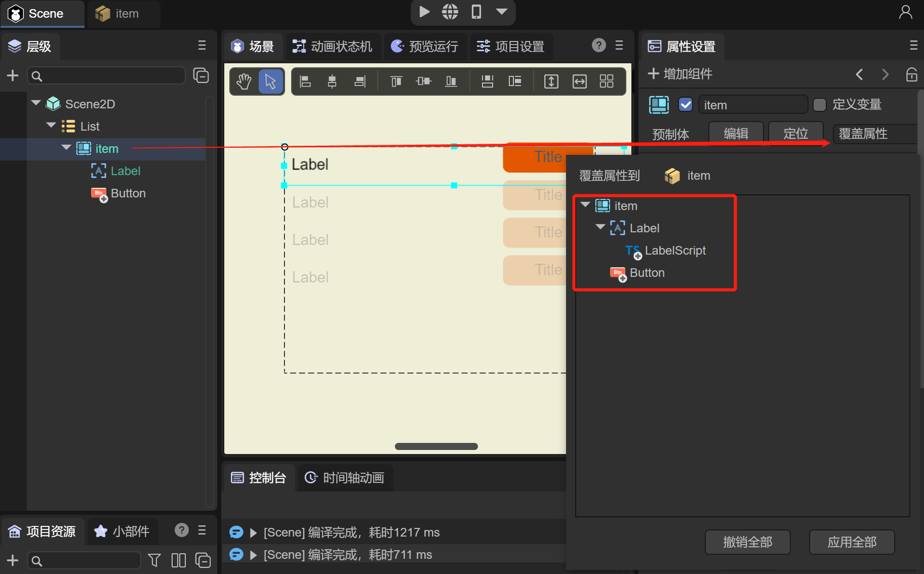Select the arrow selection tool
Viewport: 924px width, 574px height.
pyautogui.click(x=270, y=81)
